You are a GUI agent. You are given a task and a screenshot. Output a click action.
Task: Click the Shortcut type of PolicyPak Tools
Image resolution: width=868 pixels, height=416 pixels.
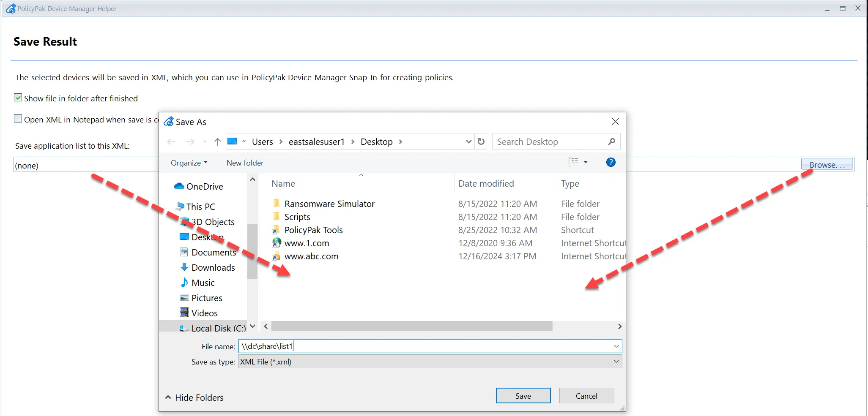pos(578,230)
